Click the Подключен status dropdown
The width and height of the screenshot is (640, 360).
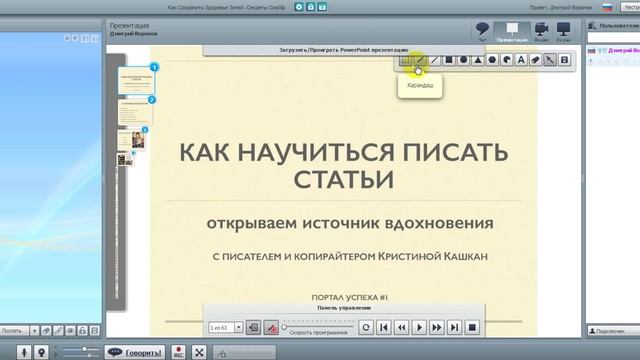click(613, 331)
